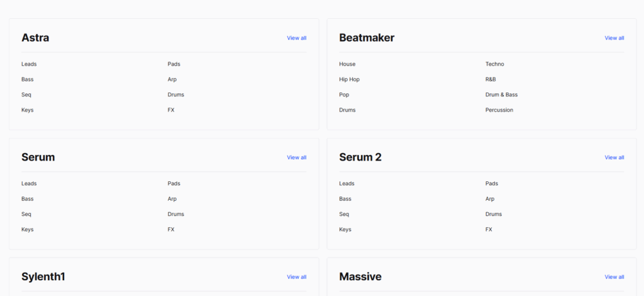Choose Seq under Astra

coord(26,94)
